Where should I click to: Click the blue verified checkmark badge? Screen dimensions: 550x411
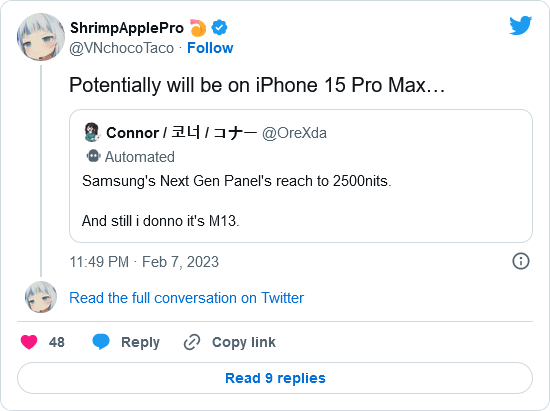point(219,28)
